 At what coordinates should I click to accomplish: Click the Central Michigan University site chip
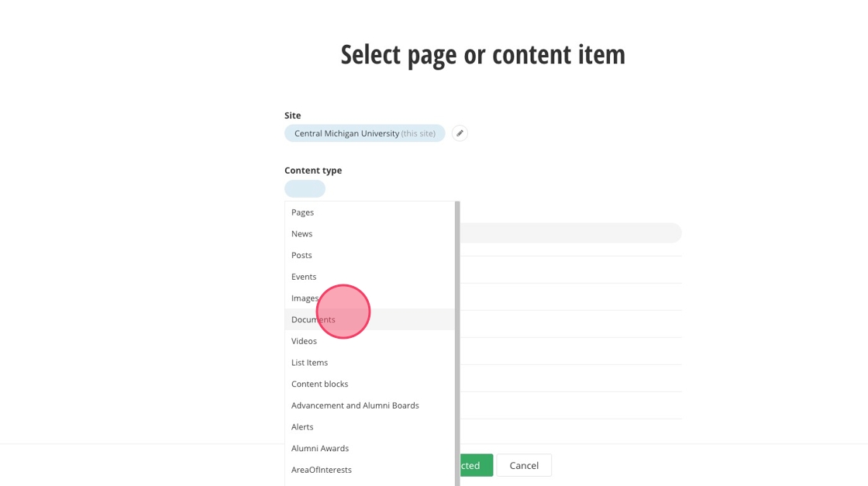[364, 133]
